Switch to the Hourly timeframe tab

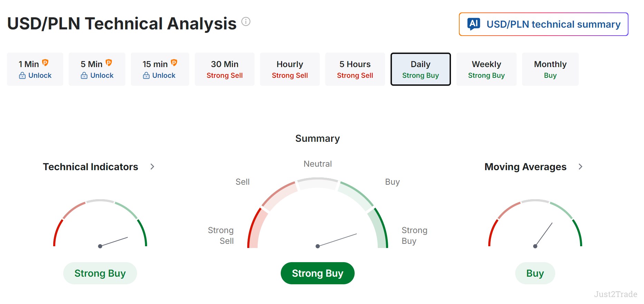290,69
